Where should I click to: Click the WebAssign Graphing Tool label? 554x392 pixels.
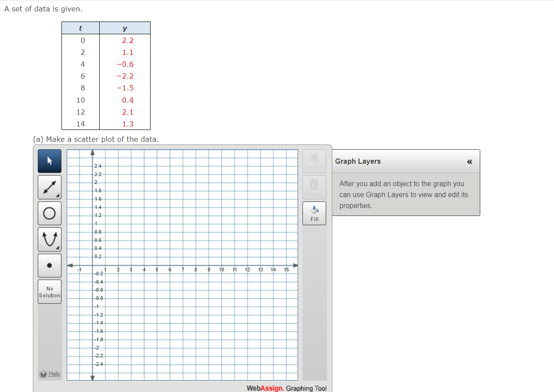pyautogui.click(x=287, y=388)
